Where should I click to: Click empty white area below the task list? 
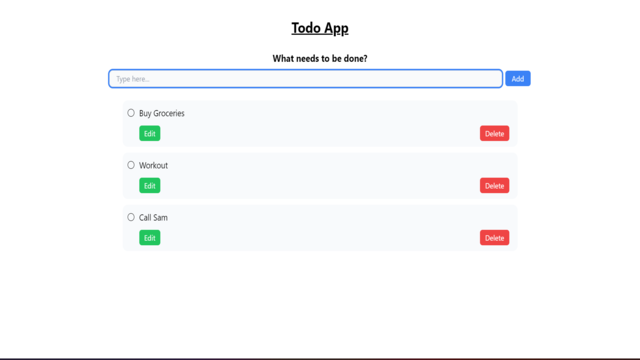click(x=320, y=304)
